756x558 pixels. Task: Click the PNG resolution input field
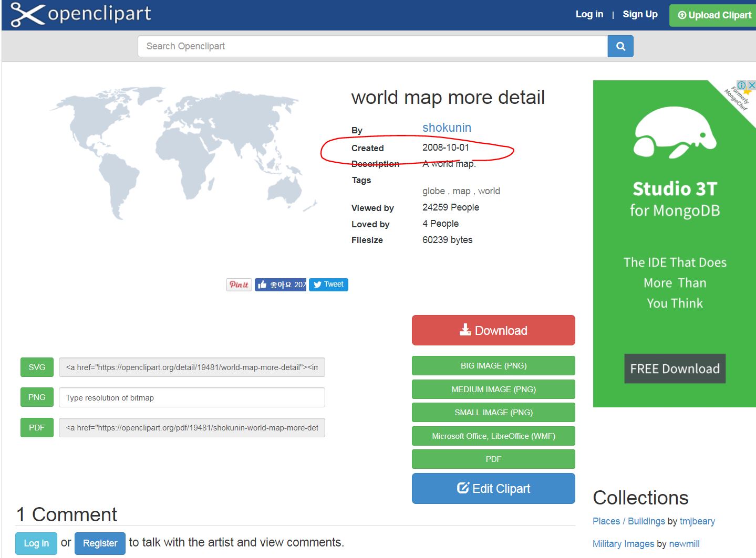[x=192, y=397]
